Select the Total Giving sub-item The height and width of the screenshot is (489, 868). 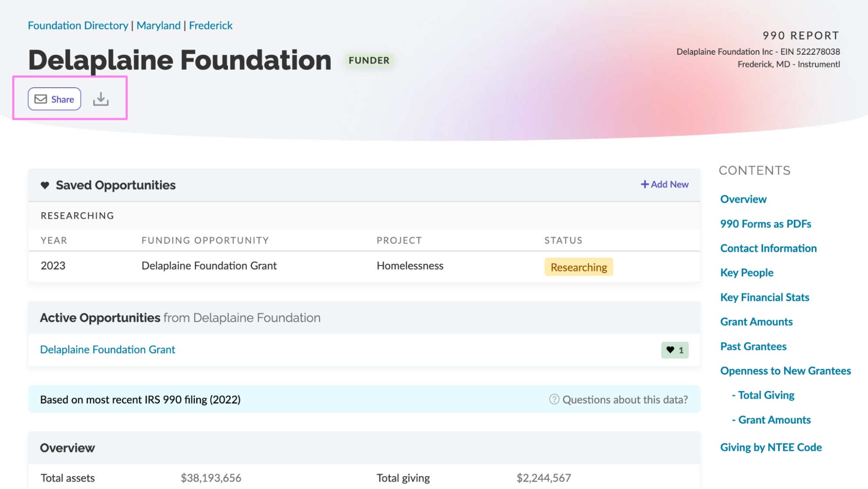click(x=766, y=395)
